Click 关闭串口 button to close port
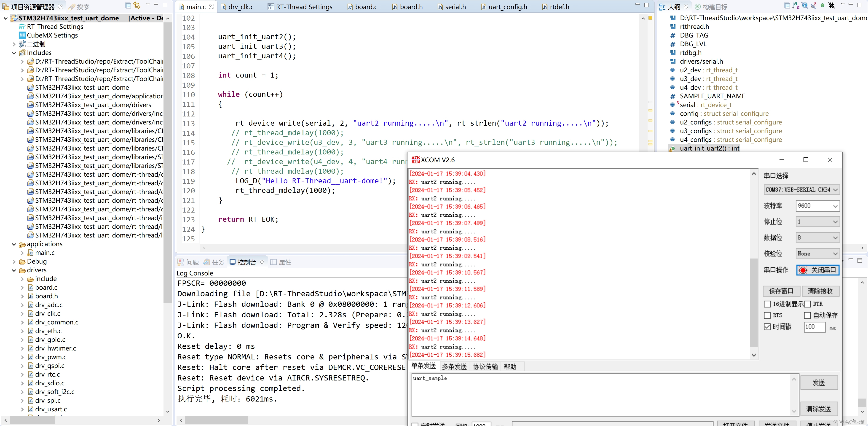The image size is (868, 426). click(x=817, y=270)
